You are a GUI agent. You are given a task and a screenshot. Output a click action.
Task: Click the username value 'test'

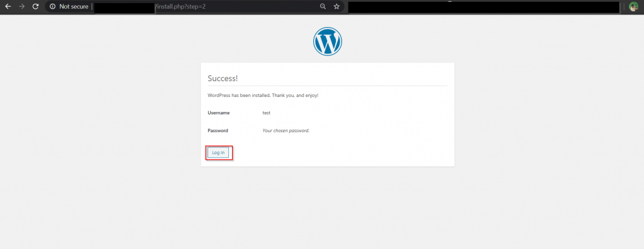pos(266,113)
